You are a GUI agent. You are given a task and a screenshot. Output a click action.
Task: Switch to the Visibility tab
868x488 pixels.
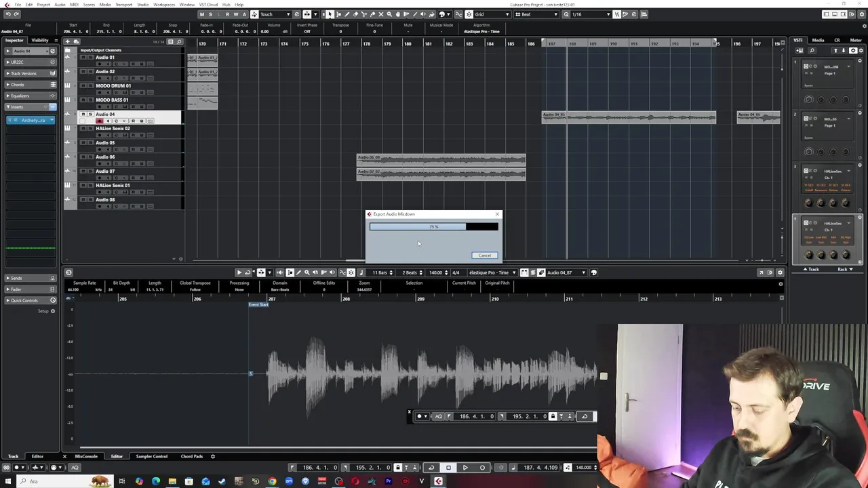[40, 40]
